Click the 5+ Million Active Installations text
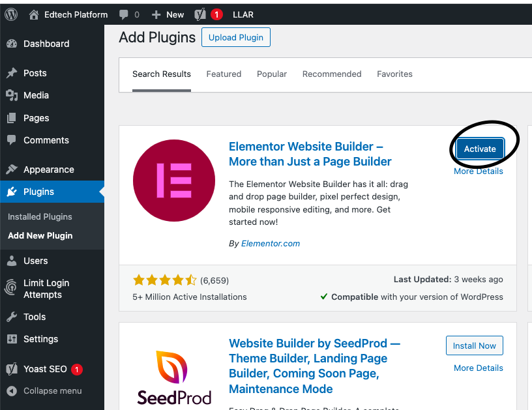532x410 pixels. pyautogui.click(x=190, y=297)
